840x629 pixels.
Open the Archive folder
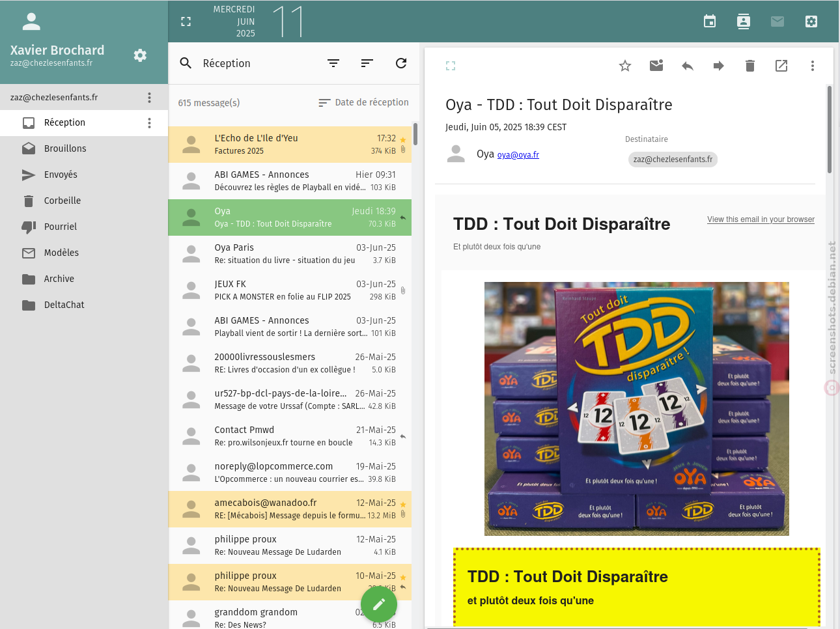click(x=84, y=279)
